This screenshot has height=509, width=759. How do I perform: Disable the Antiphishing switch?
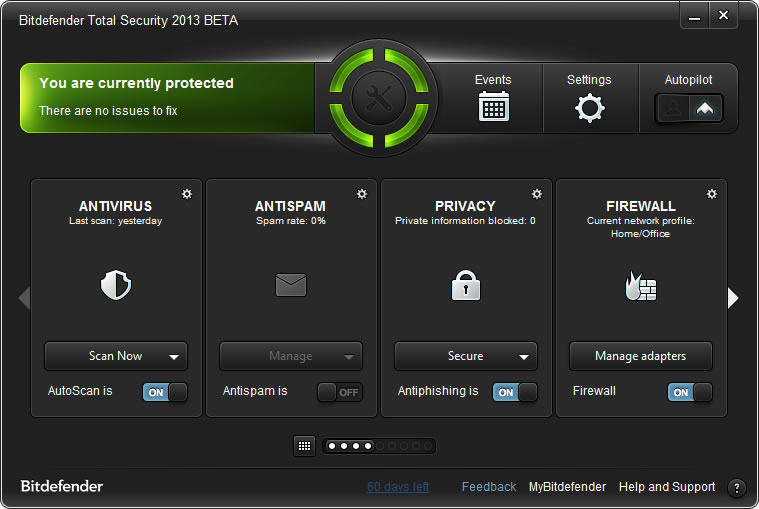coord(515,392)
